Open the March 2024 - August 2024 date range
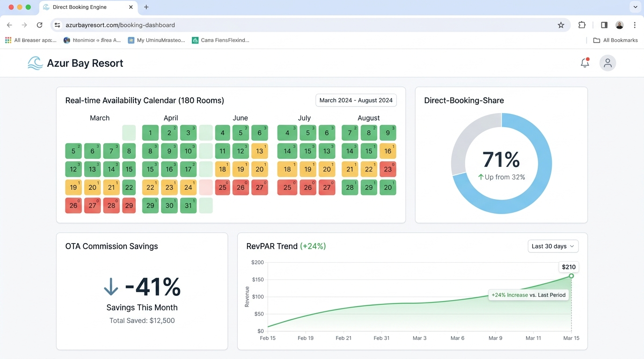Viewport: 644px width, 359px height. tap(356, 101)
